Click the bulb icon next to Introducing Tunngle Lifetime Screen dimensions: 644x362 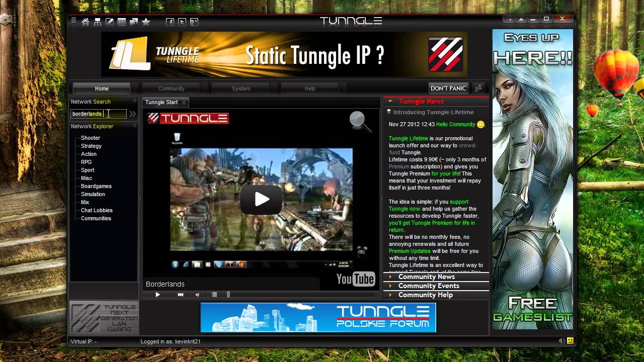tap(389, 112)
